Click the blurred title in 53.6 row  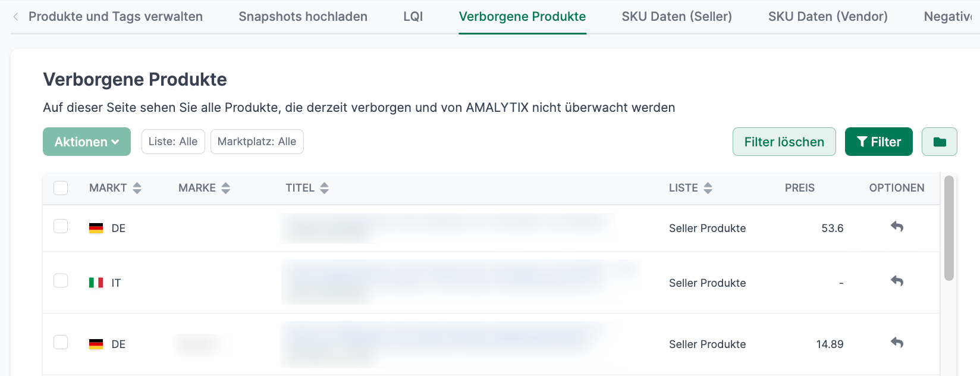click(x=446, y=228)
